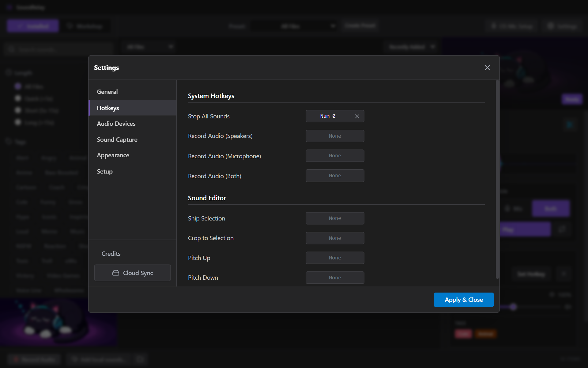
Task: Click the 'Snip Selection' label
Action: pos(206,218)
